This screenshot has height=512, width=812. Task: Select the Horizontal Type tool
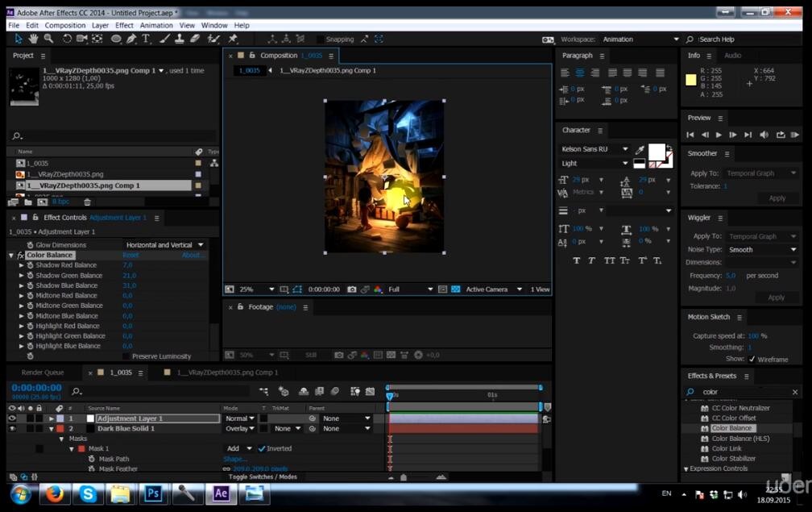tap(147, 39)
